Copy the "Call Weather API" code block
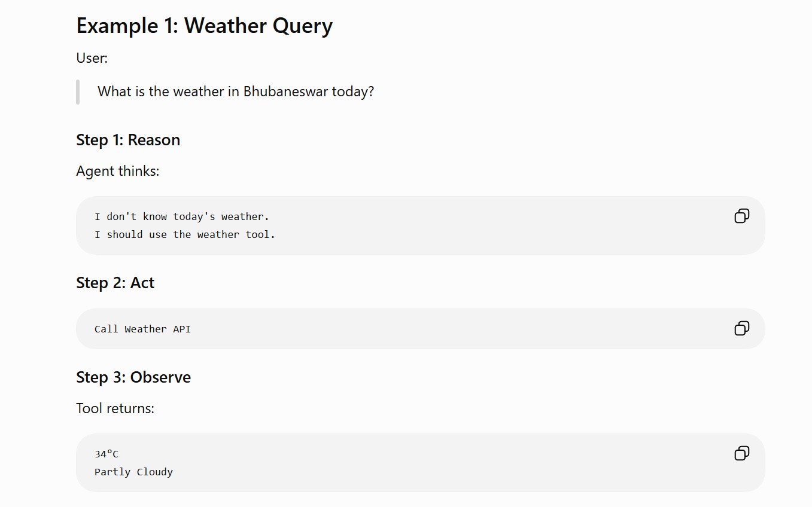 coord(741,328)
